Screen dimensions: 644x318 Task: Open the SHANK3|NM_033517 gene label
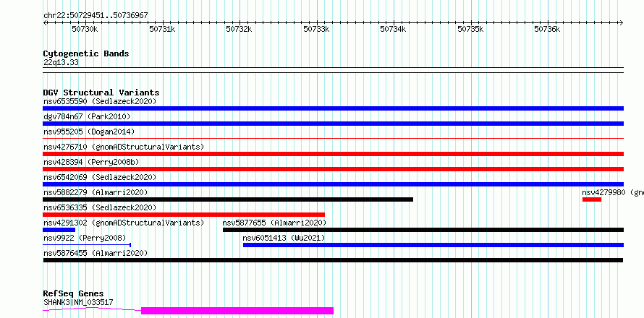tap(78, 303)
